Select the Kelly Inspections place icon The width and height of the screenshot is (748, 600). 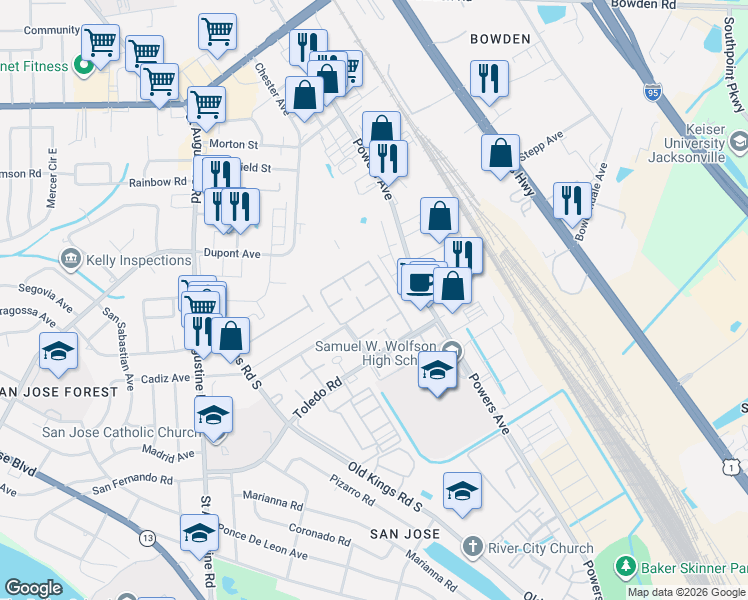click(x=71, y=259)
